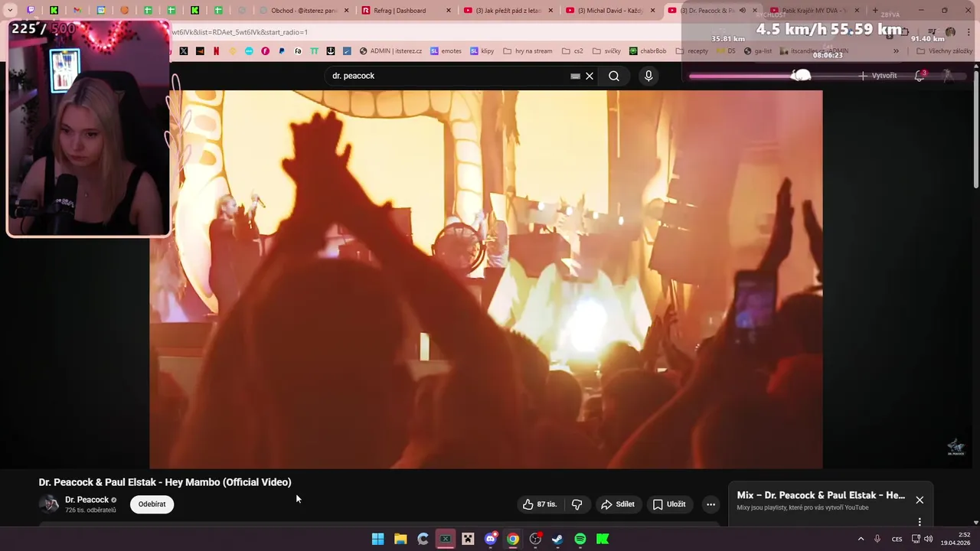Switch to the pinned Twitch tab
980x551 pixels.
[x=31, y=11]
